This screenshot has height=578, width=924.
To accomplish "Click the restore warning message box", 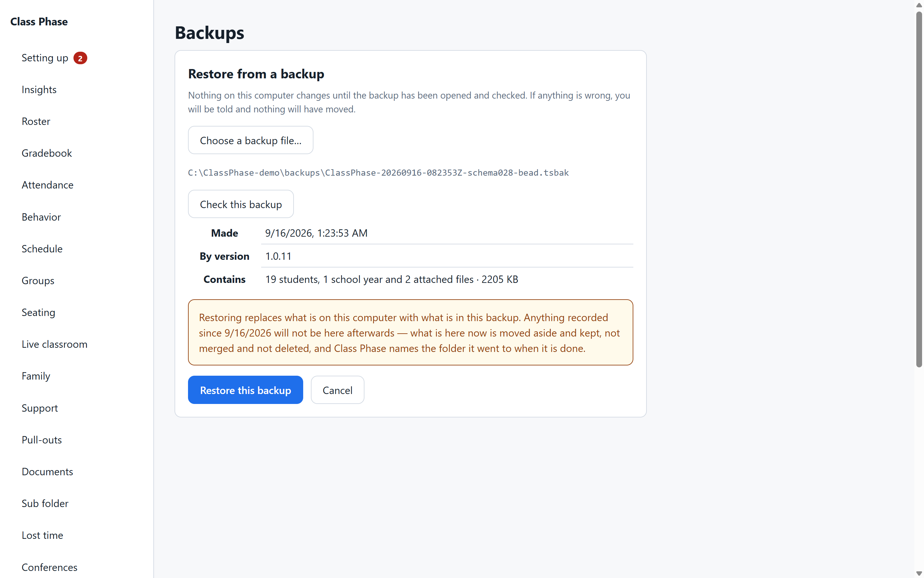I will (410, 333).
